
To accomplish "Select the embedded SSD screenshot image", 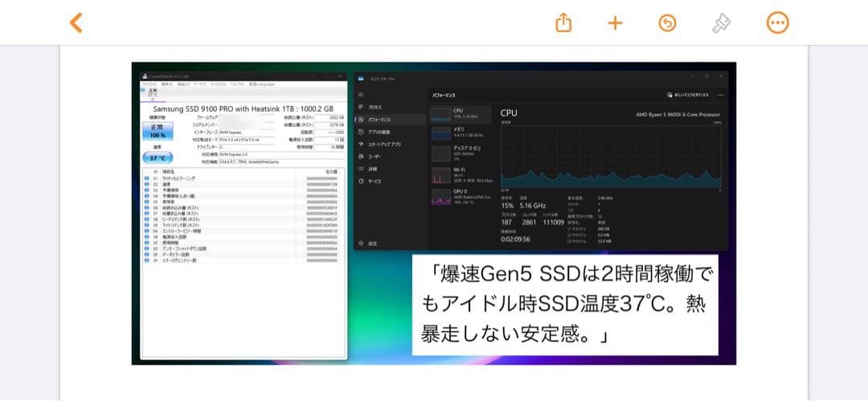I will [433, 213].
